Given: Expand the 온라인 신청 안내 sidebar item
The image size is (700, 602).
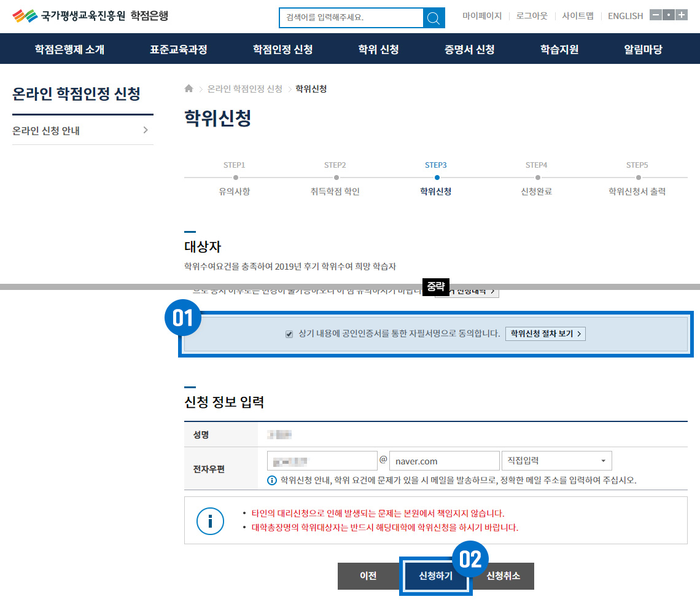Looking at the screenshot, I should (x=83, y=130).
